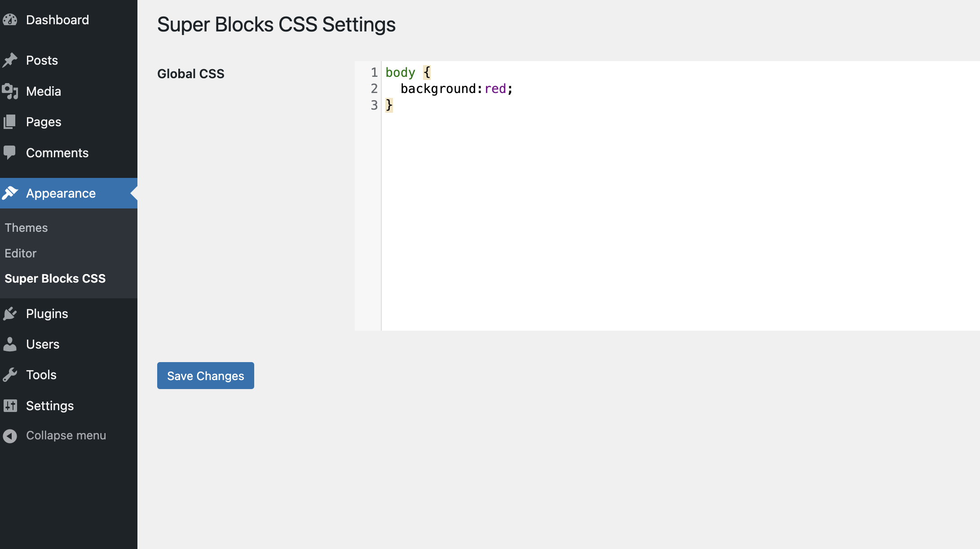Viewport: 980px width, 549px height.
Task: Click the Media library icon
Action: 10,91
